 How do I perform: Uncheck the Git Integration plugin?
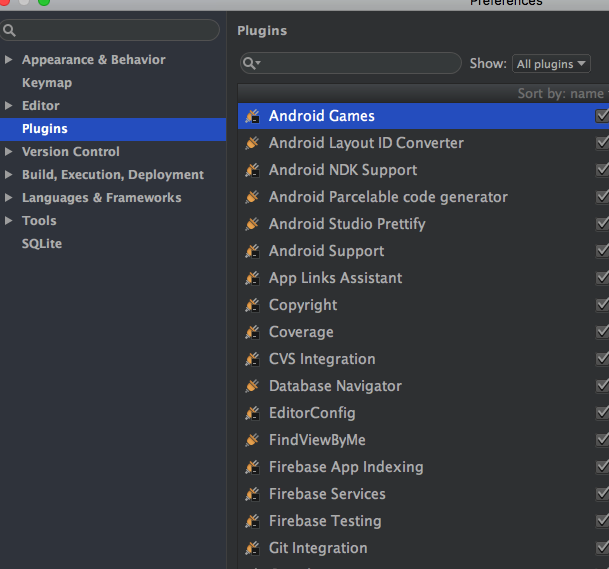(x=602, y=548)
